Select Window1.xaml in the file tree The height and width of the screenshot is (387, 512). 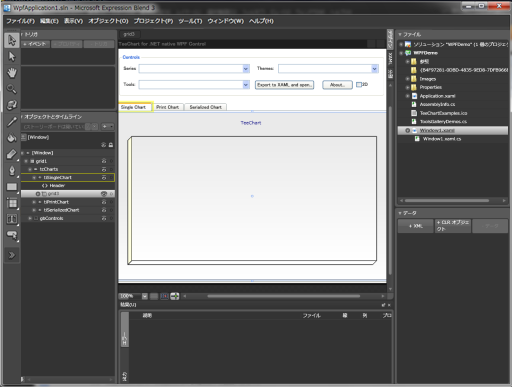(x=437, y=130)
